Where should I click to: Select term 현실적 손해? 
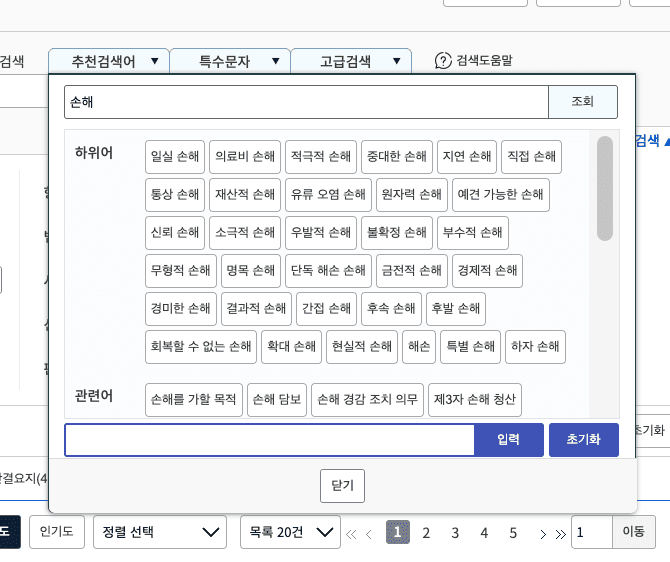[x=362, y=347]
